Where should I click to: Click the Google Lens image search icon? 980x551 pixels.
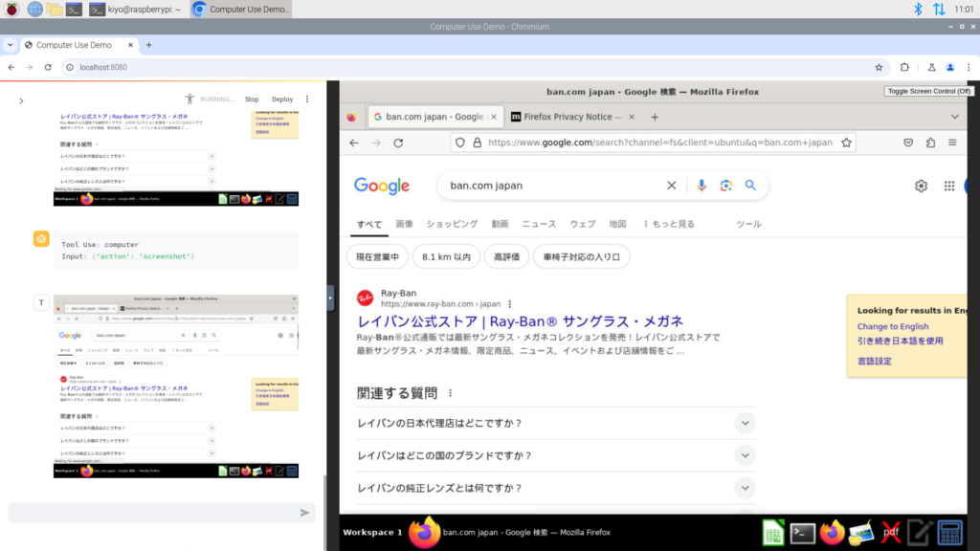pyautogui.click(x=725, y=186)
